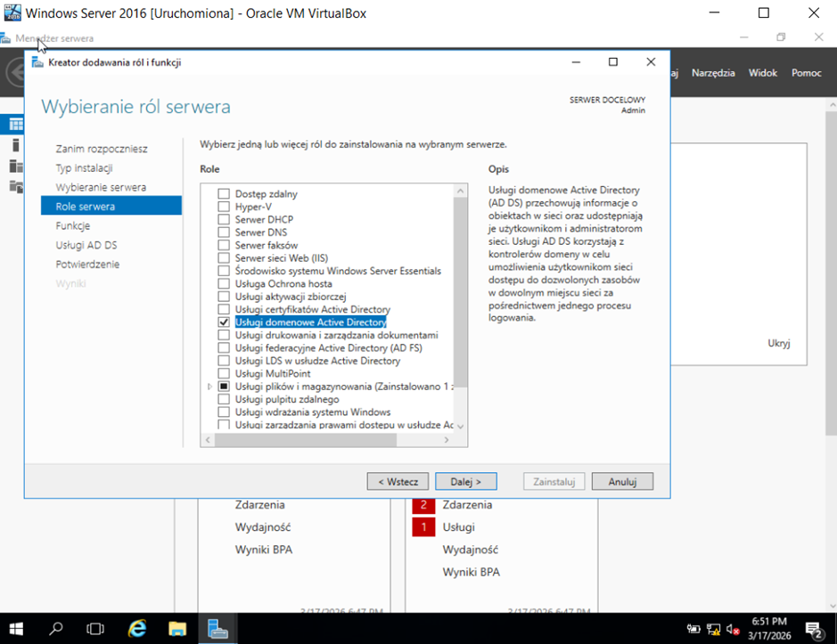837x644 pixels.
Task: Open the Narzędzia menu in Server Manager
Action: [712, 73]
